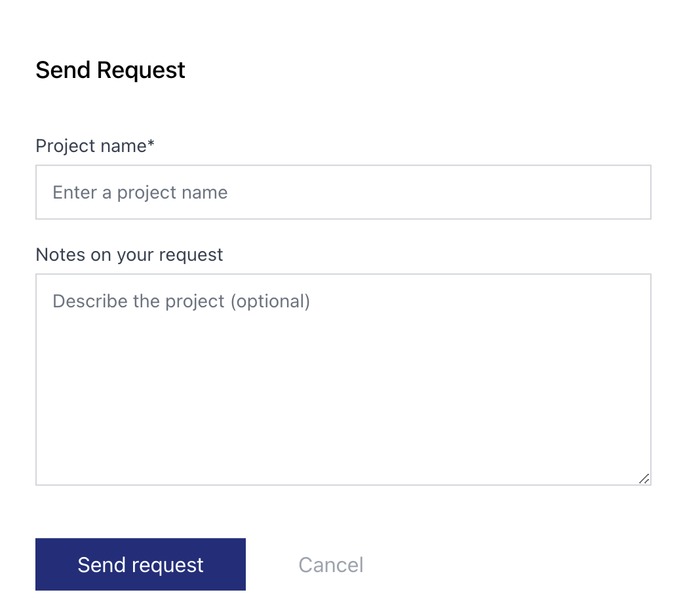
Task: Focus the Notes on your request textarea
Action: point(343,379)
